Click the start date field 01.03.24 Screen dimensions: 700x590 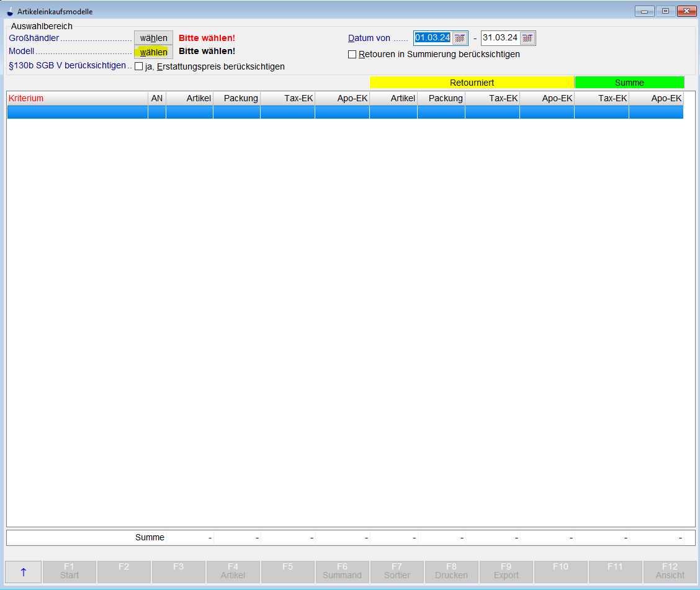[433, 38]
